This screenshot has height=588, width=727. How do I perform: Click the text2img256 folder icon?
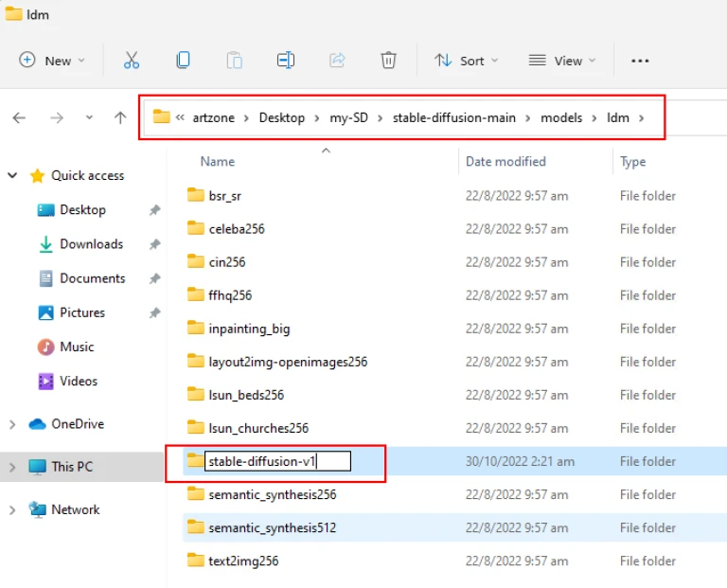pyautogui.click(x=196, y=561)
